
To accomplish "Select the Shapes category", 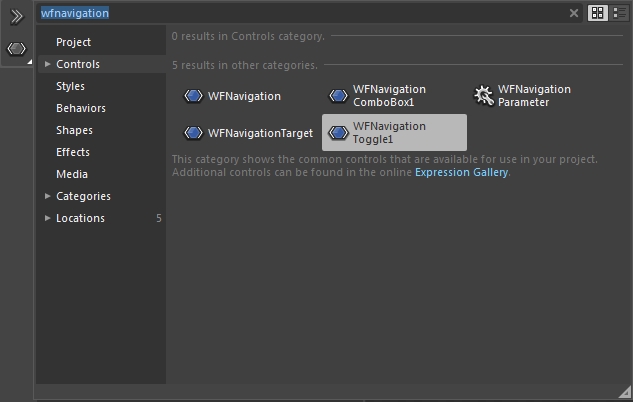I will coord(74,130).
